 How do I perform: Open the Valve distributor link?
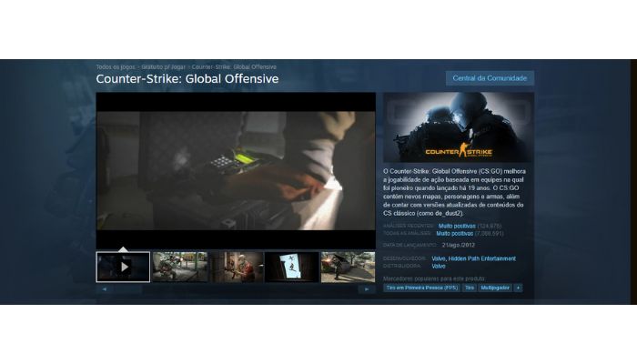pyautogui.click(x=439, y=266)
